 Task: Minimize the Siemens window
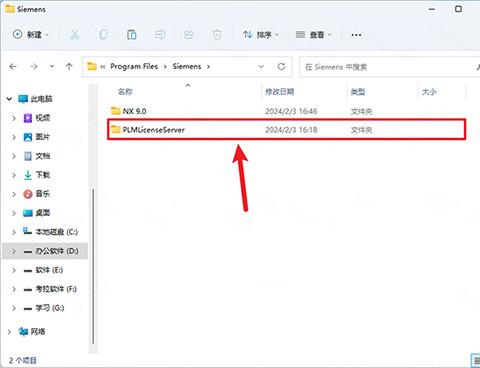tap(432, 9)
